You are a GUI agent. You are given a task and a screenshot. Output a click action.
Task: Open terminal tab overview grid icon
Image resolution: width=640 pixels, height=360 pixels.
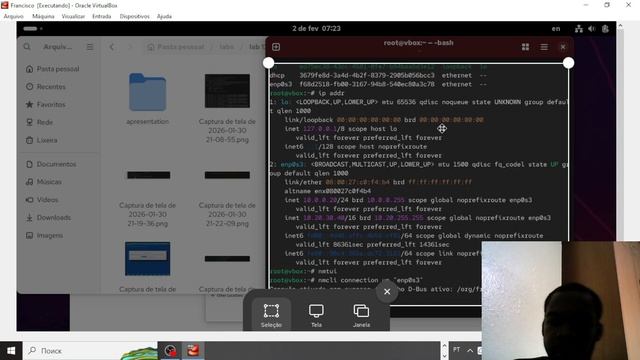pyautogui.click(x=525, y=47)
